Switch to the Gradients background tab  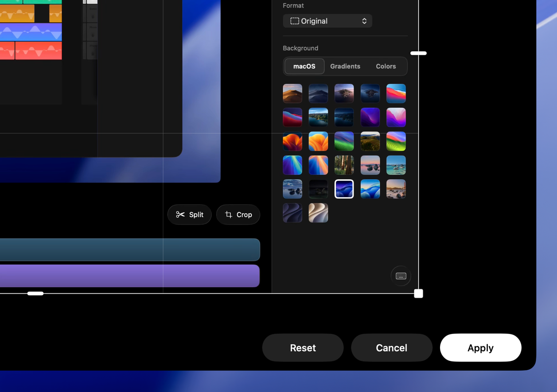point(345,66)
